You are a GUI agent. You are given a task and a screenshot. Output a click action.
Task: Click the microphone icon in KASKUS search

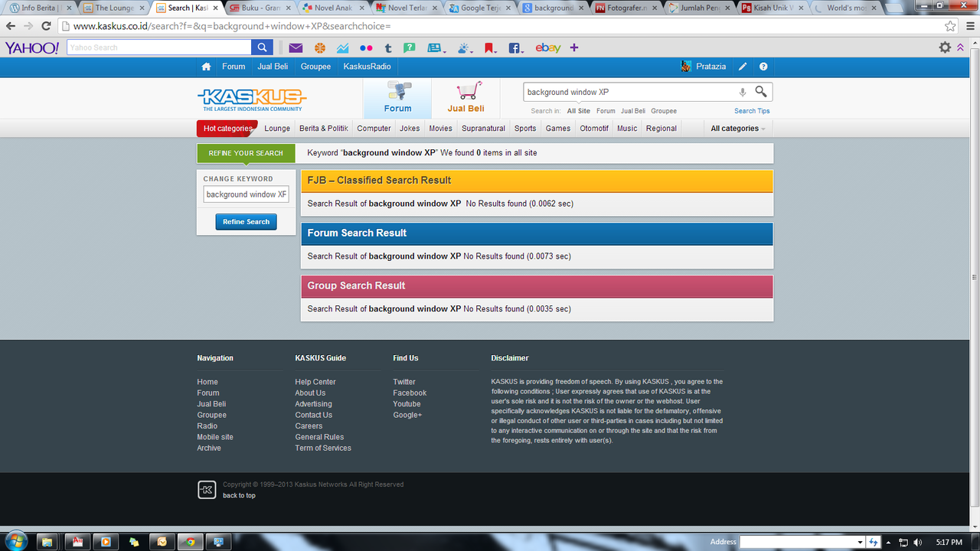pos(742,92)
